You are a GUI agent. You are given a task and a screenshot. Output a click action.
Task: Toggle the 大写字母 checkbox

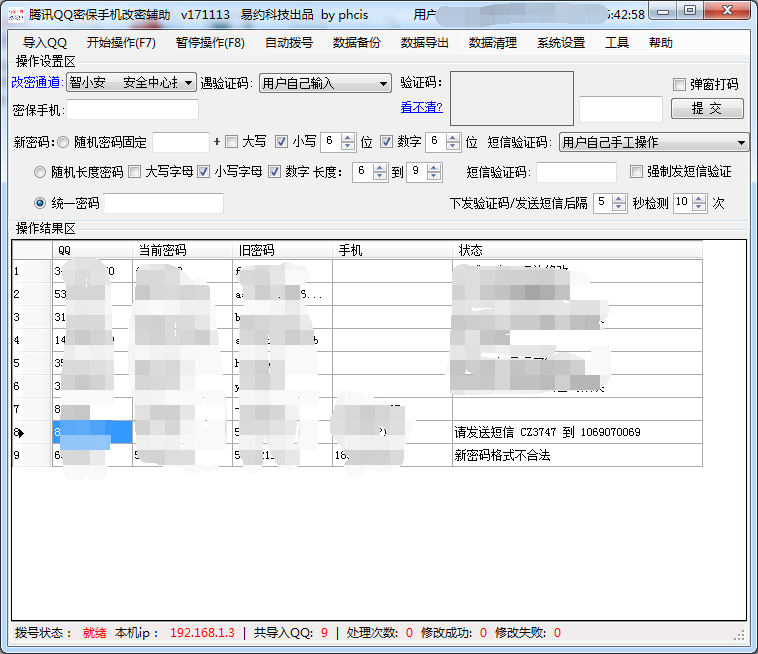[135, 172]
